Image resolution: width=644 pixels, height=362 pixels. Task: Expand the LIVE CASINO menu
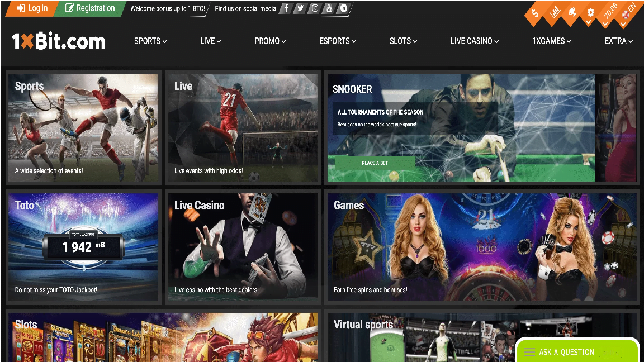click(475, 41)
